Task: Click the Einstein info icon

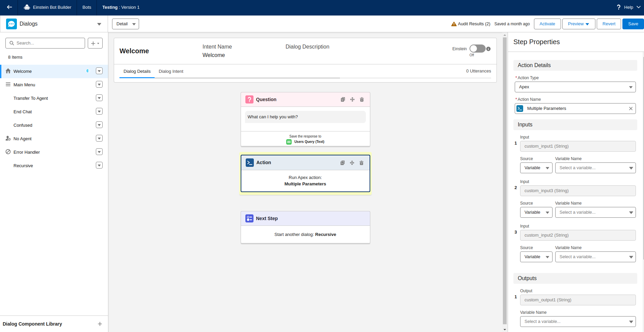Action: 488,49
